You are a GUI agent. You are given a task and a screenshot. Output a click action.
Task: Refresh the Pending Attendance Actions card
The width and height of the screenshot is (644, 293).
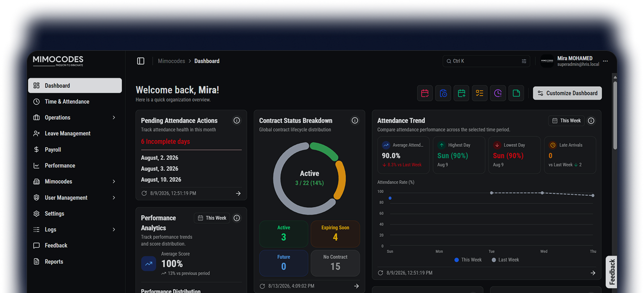(144, 194)
